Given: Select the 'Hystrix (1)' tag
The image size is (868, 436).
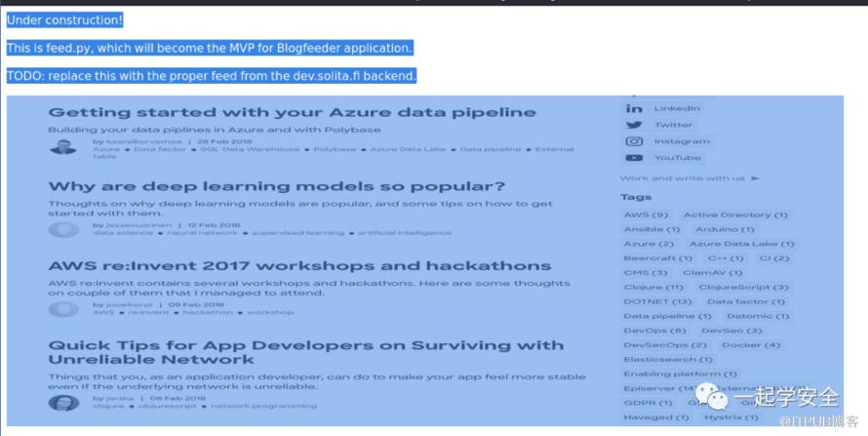Looking at the screenshot, I should coord(730,416).
